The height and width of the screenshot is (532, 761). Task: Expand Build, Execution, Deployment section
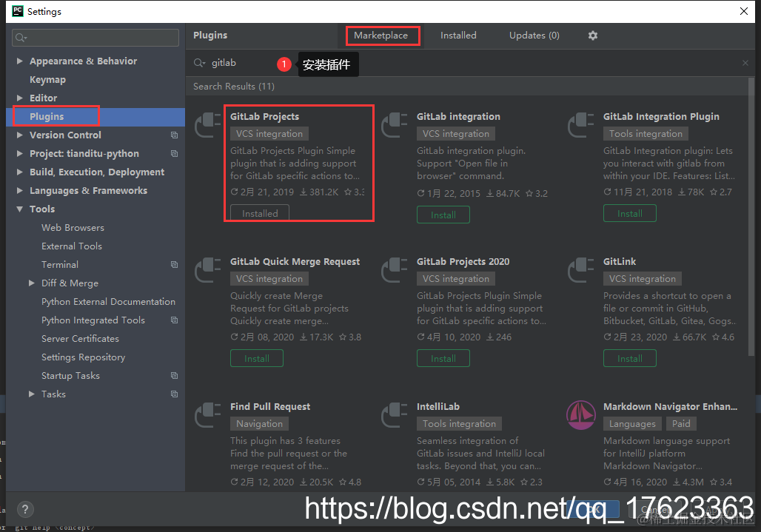point(19,172)
